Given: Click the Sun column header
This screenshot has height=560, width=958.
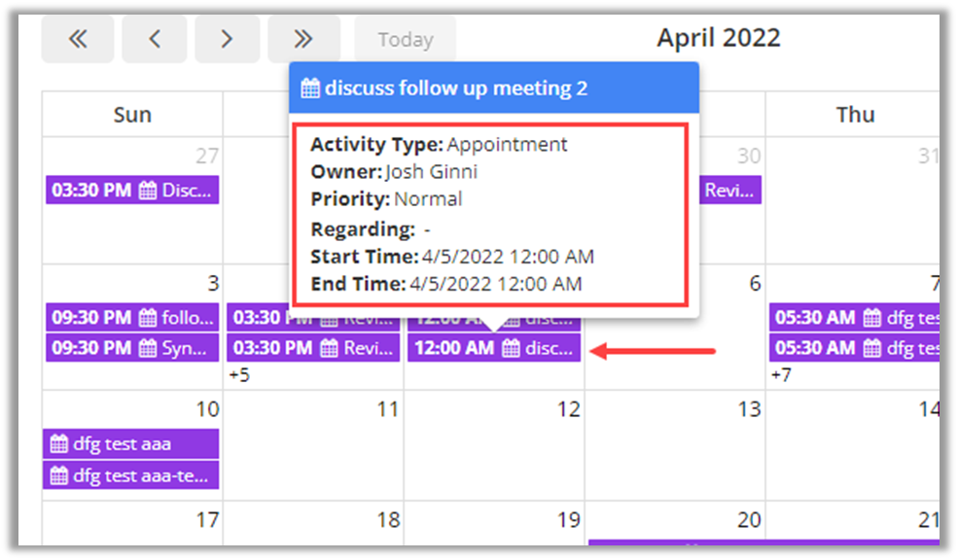Looking at the screenshot, I should pos(132,115).
